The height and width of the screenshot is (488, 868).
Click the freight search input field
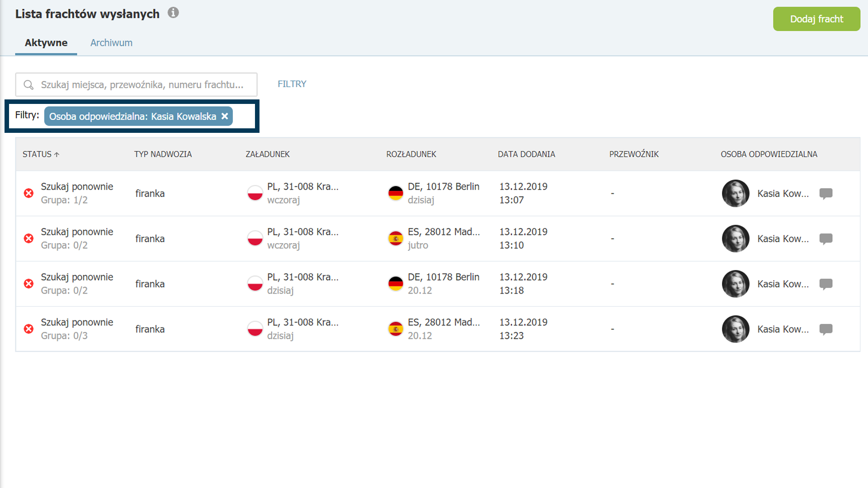tap(136, 84)
